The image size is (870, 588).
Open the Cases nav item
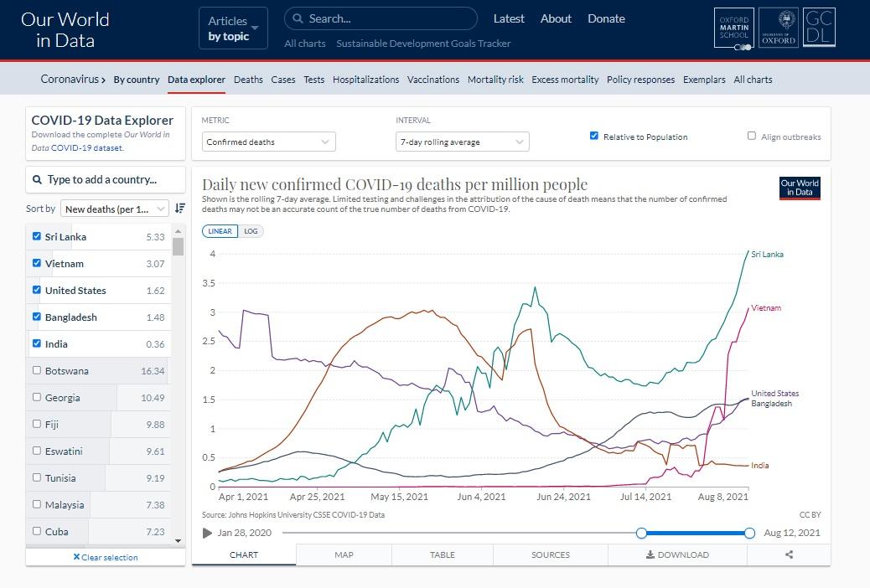point(283,80)
